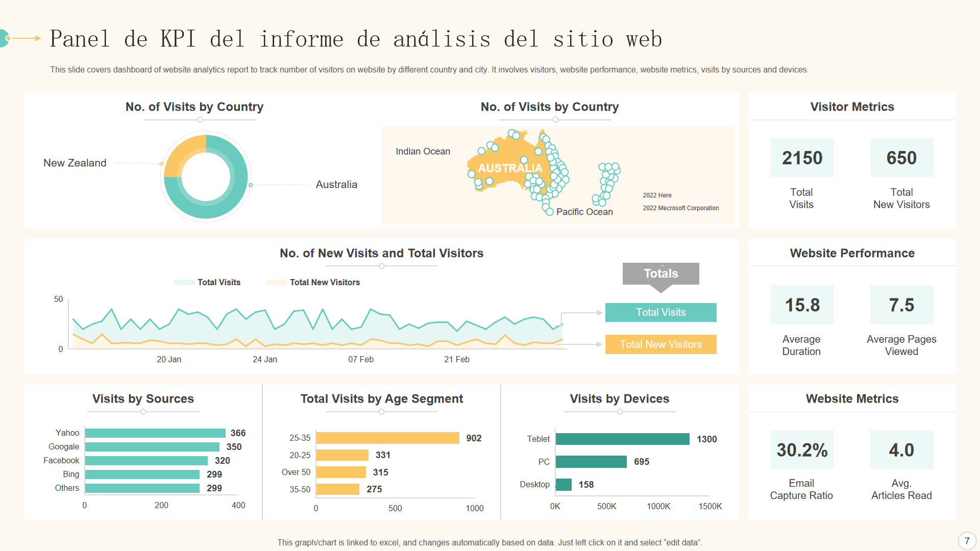This screenshot has width=980, height=551.
Task: Click the 30.2% Email Capture Ratio value
Action: [x=802, y=449]
